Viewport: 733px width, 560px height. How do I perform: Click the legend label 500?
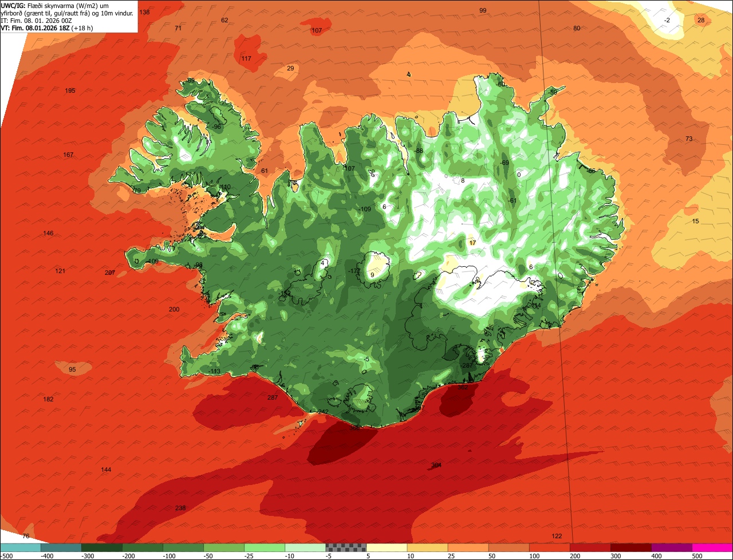coord(696,555)
